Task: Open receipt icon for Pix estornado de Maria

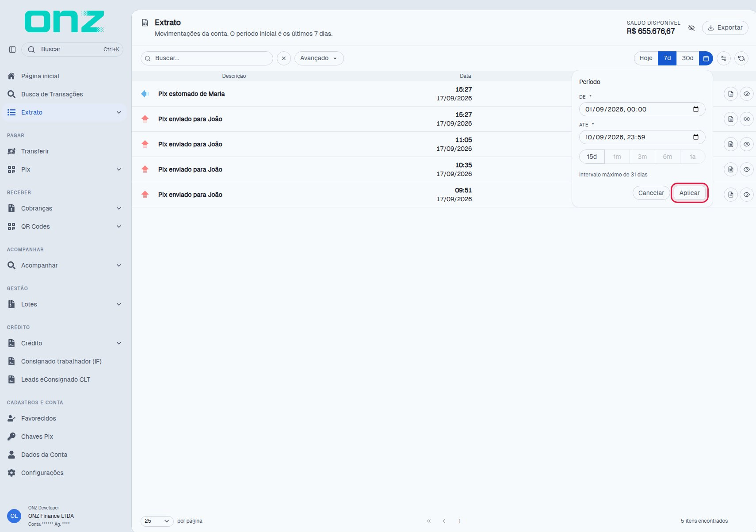Action: pyautogui.click(x=731, y=94)
